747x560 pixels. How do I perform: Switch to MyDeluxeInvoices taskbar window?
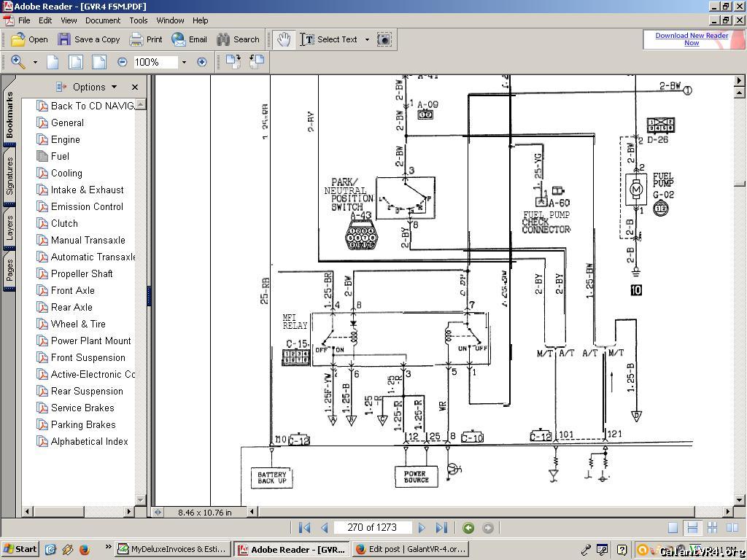click(x=174, y=549)
